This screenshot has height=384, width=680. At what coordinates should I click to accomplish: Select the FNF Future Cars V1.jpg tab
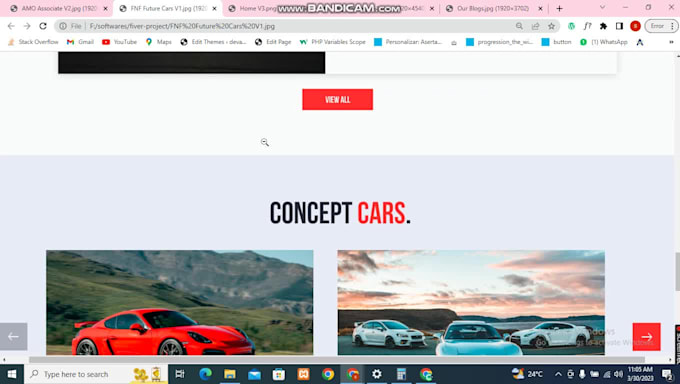pyautogui.click(x=167, y=8)
